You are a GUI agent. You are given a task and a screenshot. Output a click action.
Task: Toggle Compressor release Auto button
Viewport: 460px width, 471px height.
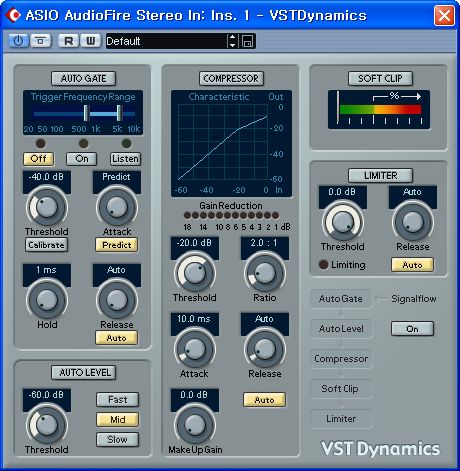(264, 400)
